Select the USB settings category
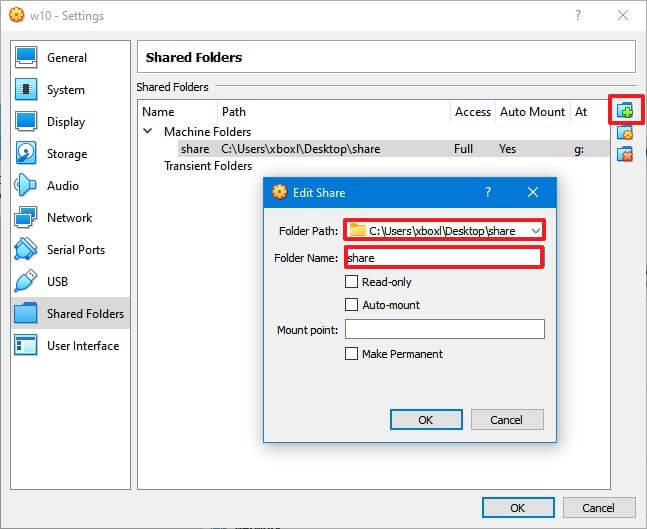The height and width of the screenshot is (529, 647). tap(70, 281)
